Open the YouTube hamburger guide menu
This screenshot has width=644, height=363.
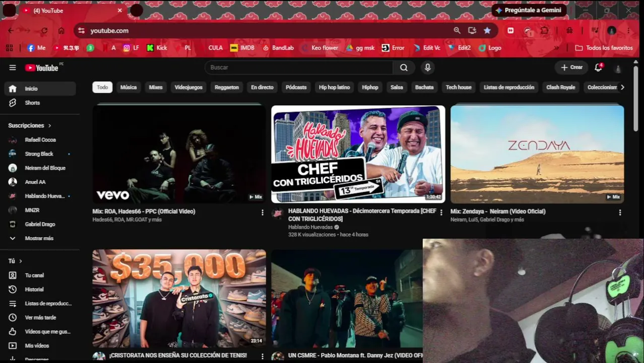tap(13, 68)
